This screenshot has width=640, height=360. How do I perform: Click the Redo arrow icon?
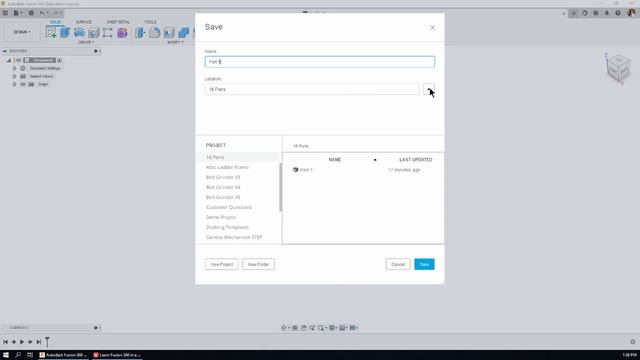pyautogui.click(x=56, y=13)
